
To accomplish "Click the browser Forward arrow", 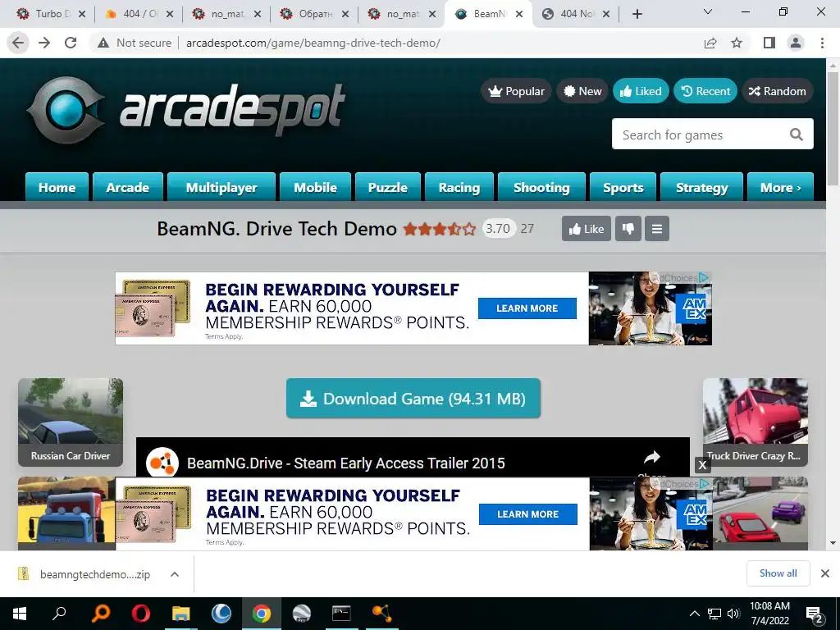I will (x=44, y=43).
